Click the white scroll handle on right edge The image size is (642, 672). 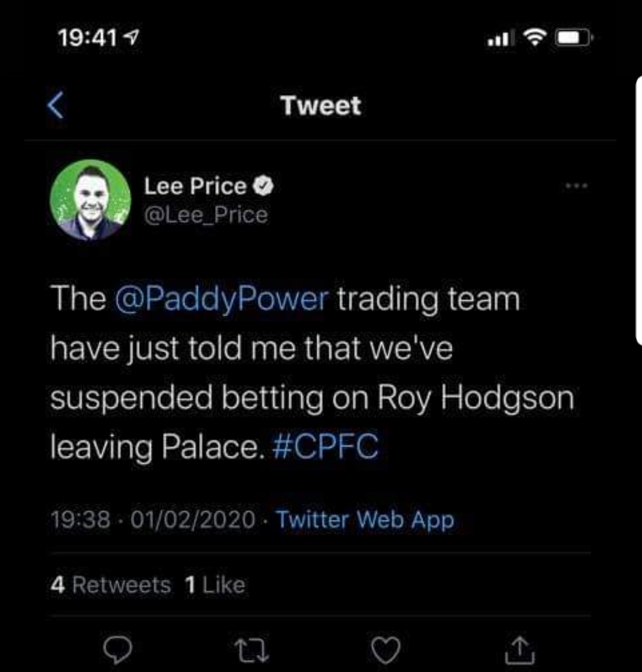point(639,211)
